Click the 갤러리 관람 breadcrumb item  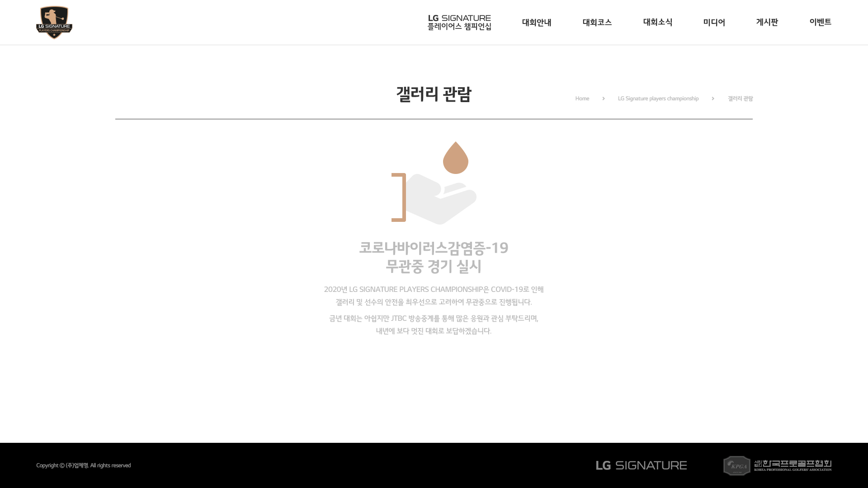click(740, 99)
